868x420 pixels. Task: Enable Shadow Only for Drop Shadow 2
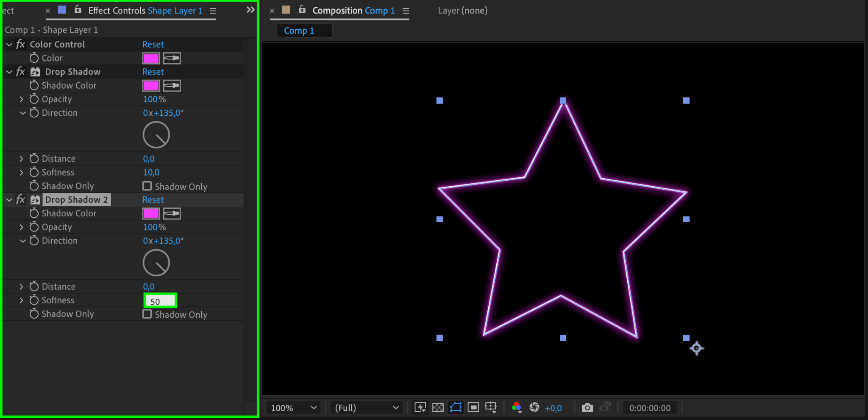(x=147, y=314)
